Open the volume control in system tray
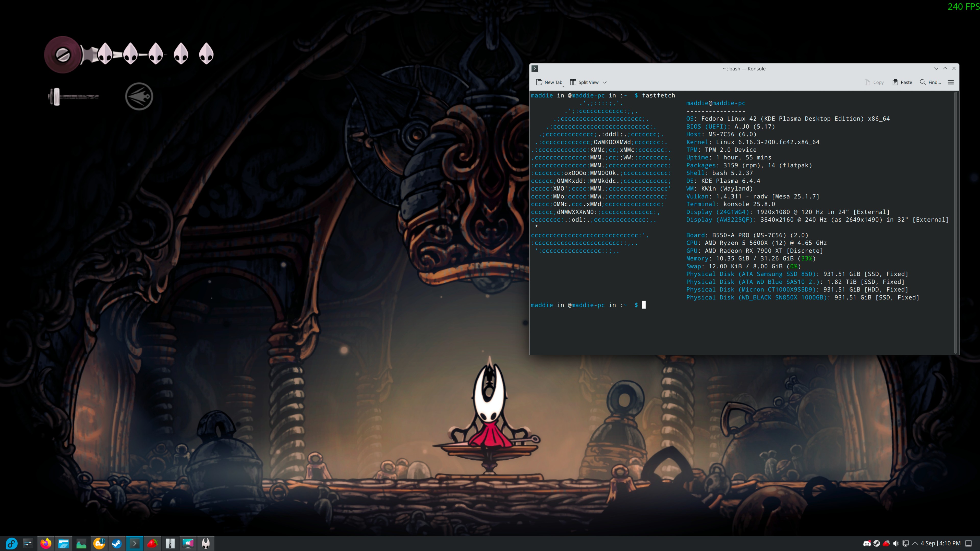Image resolution: width=980 pixels, height=551 pixels. tap(896, 543)
